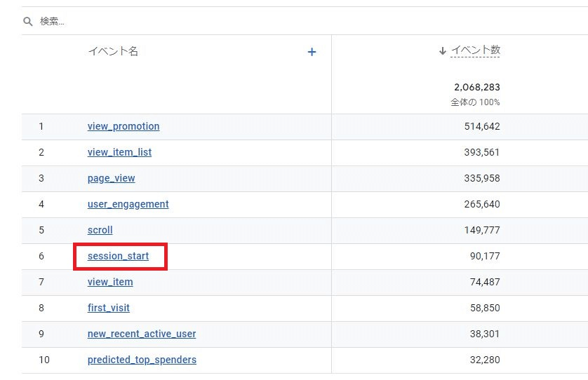The height and width of the screenshot is (380, 588).
Task: Open the page_view event link
Action: 111,178
